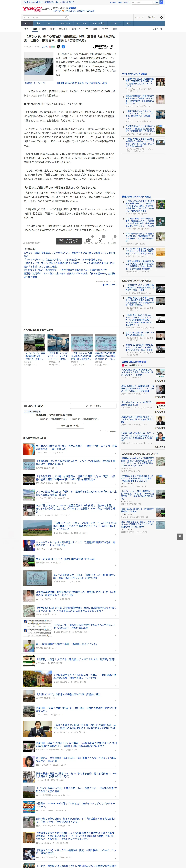Click the ログイン link
The height and width of the screenshot is (868, 186).
(57, 11)
